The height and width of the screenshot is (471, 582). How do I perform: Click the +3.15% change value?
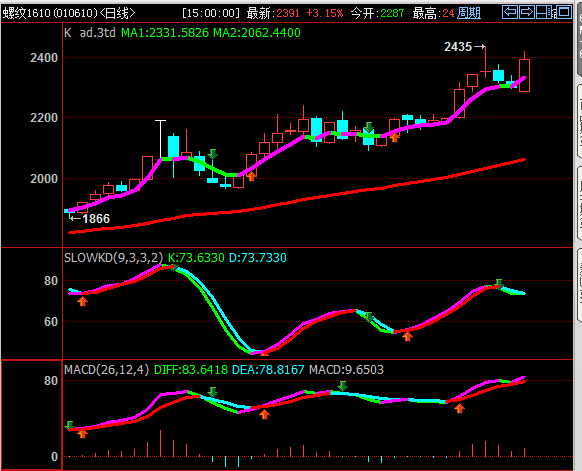click(325, 13)
